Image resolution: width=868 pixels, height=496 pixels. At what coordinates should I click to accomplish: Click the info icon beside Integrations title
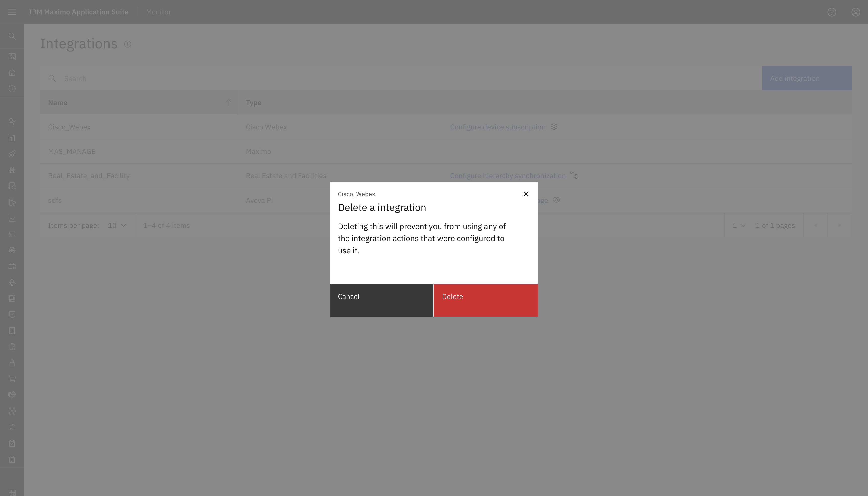127,44
